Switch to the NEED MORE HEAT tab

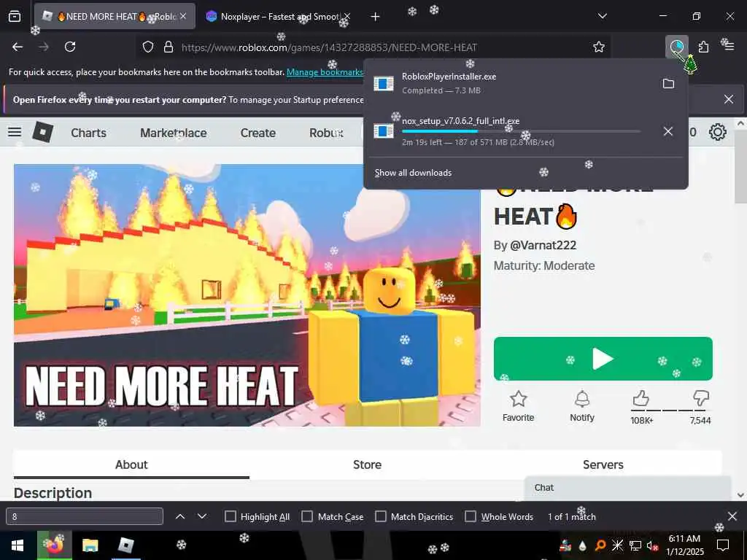[x=115, y=16]
